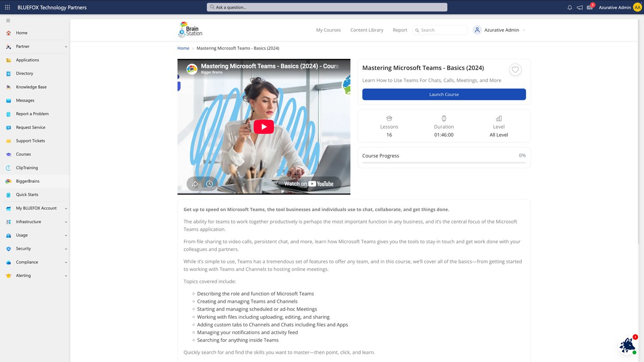This screenshot has width=644, height=362.
Task: Click the Report a Problem sidebar link
Action: [x=32, y=114]
